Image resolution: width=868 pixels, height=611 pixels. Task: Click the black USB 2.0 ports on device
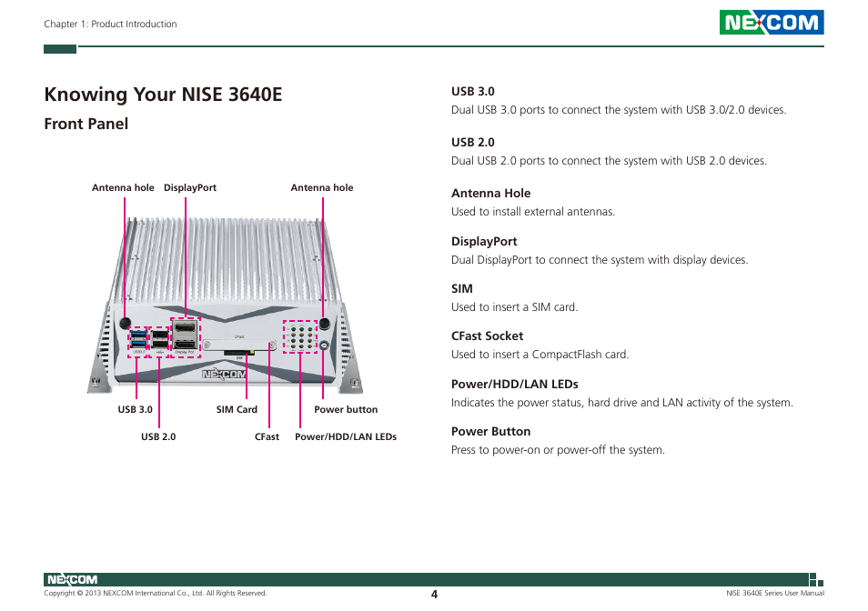tap(159, 339)
